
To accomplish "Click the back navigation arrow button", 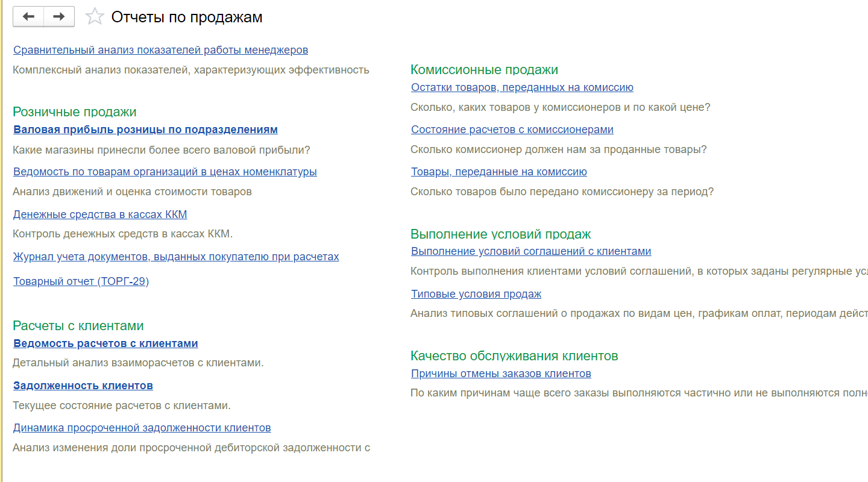I will [x=28, y=17].
